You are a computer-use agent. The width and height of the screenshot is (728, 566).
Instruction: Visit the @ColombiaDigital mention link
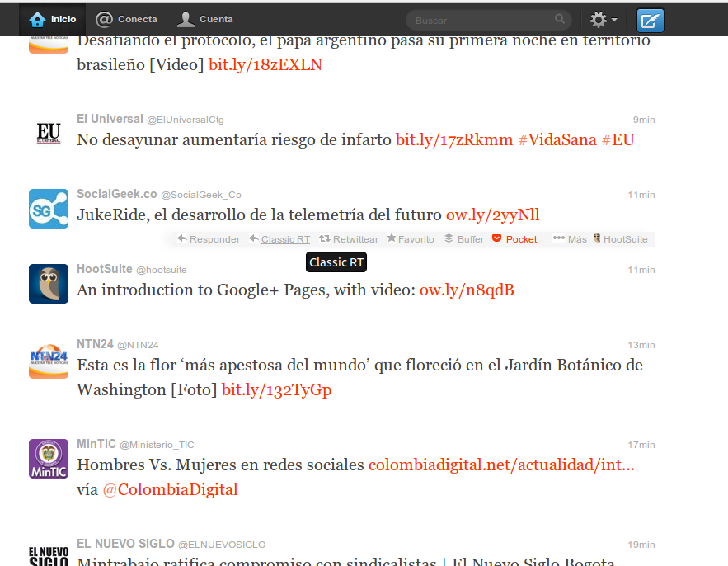(x=170, y=489)
